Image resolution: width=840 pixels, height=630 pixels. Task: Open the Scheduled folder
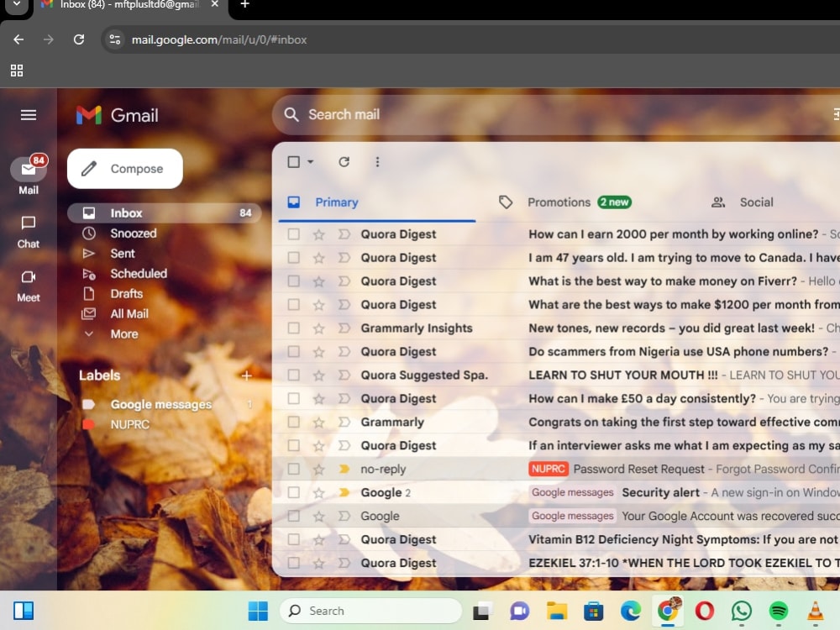pyautogui.click(x=139, y=274)
